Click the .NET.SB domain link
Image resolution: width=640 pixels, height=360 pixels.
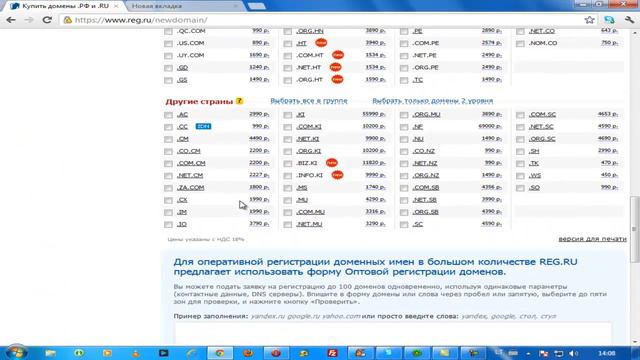tap(424, 200)
